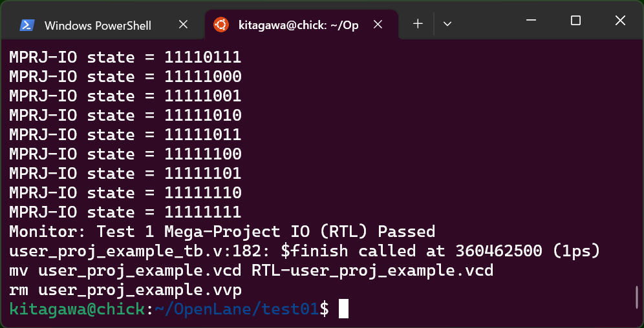Click the 'rm user_proj_example.vvp' output line
644x328 pixels.
[x=125, y=291]
